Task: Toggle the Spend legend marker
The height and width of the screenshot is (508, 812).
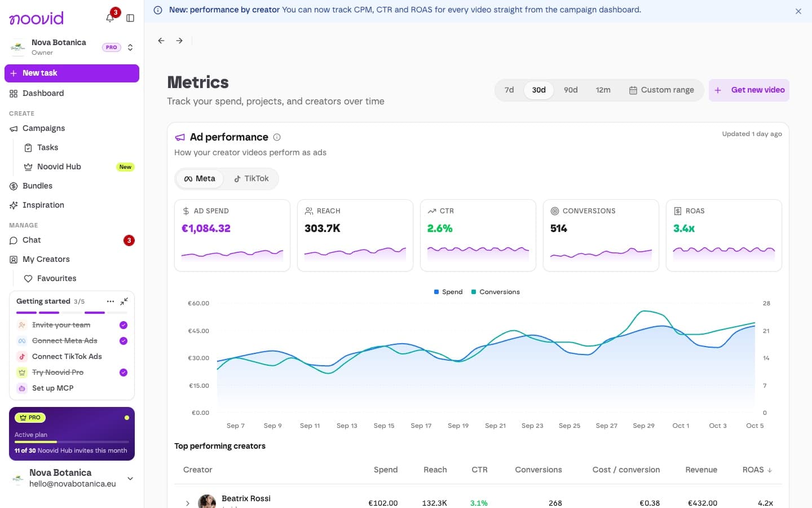Action: coord(436,292)
